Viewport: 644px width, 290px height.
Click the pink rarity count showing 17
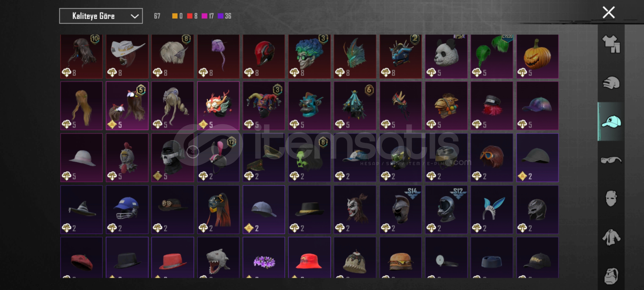[x=208, y=16]
